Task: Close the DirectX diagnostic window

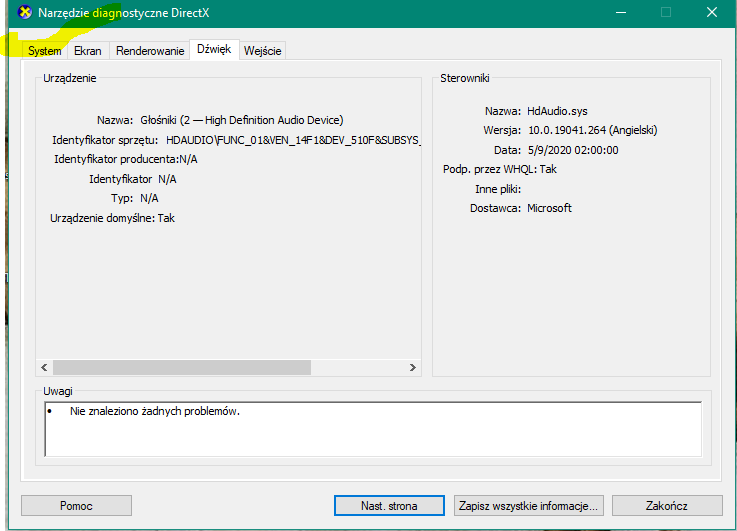Action: pos(712,13)
